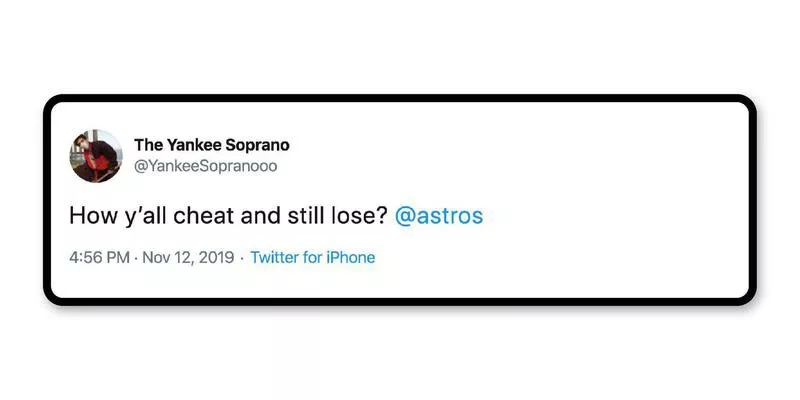Click the word "y'all" in the tweet
Screen dimensions: 800x400
[x=145, y=218]
